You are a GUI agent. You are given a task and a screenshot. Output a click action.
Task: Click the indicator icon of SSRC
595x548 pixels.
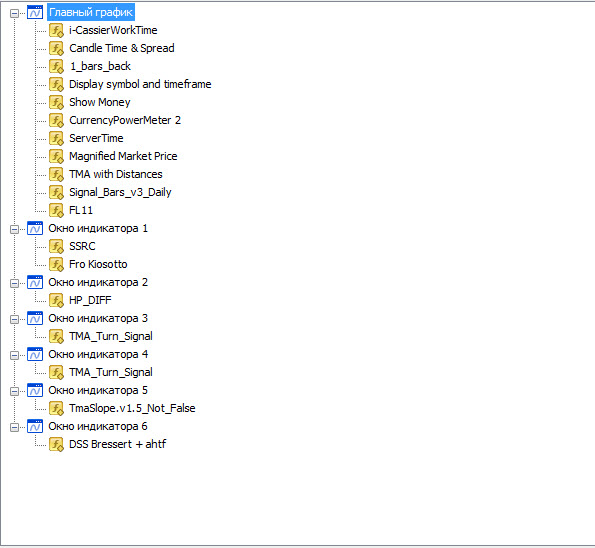[57, 247]
